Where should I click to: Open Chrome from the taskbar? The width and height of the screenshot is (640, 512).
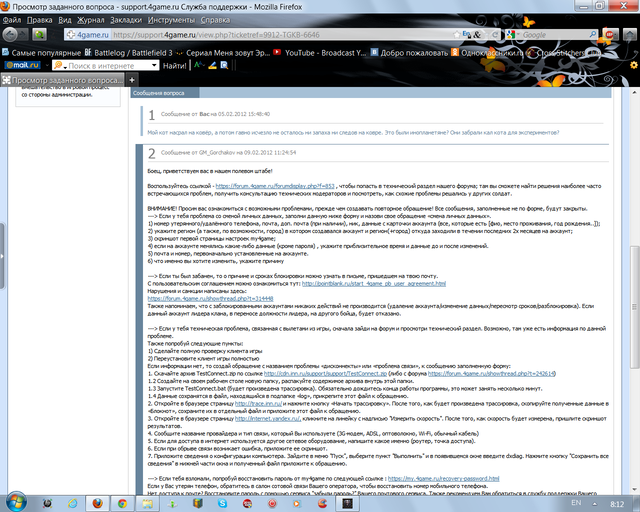[122, 503]
